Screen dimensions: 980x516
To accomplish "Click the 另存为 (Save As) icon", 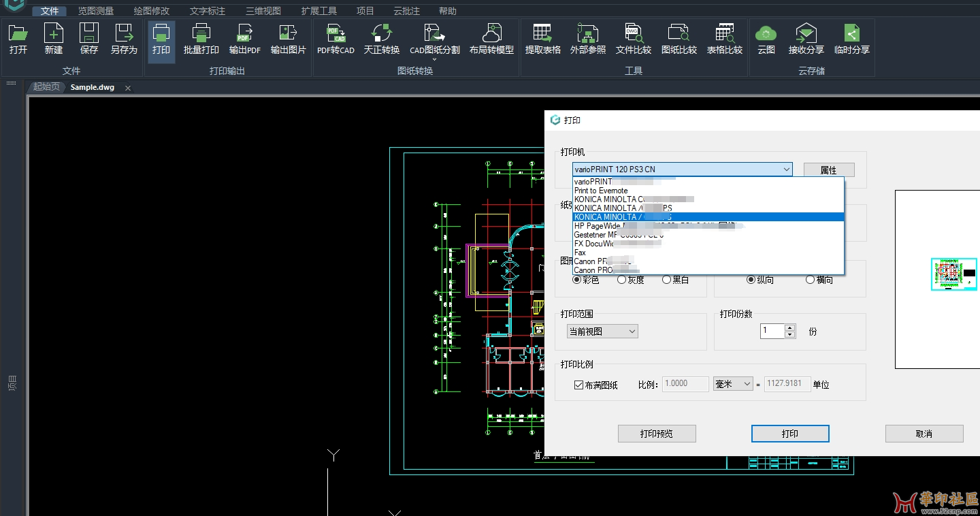I will [x=125, y=33].
